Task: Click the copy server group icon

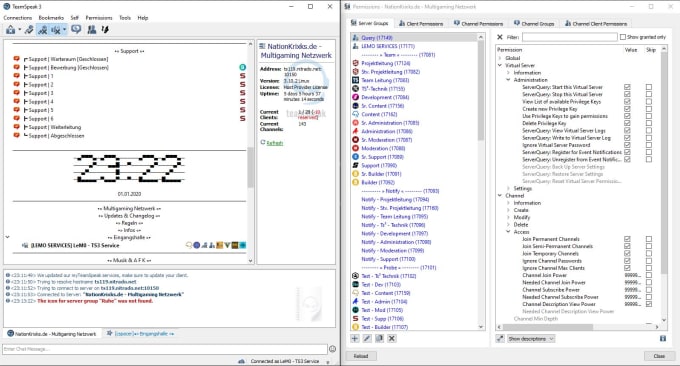Action: pos(379,338)
